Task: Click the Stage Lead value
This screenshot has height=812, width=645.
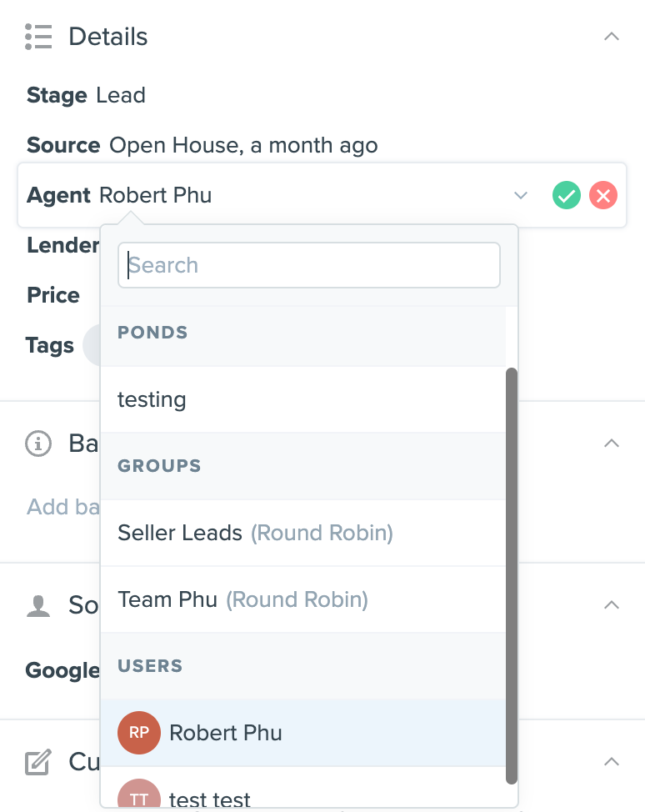Action: pyautogui.click(x=121, y=95)
